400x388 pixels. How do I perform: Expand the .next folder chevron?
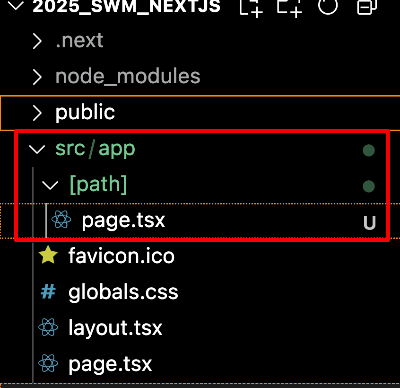coord(37,42)
